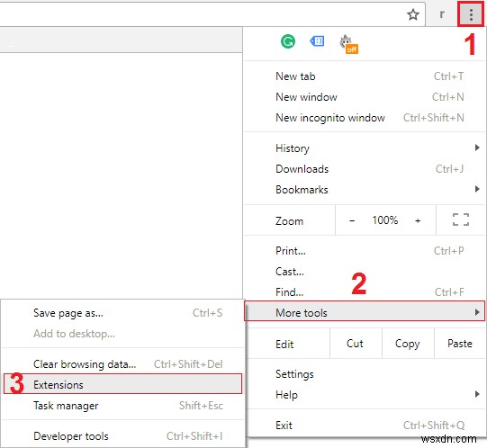Select Print... from the menu
The width and height of the screenshot is (487, 448).
tap(365, 251)
